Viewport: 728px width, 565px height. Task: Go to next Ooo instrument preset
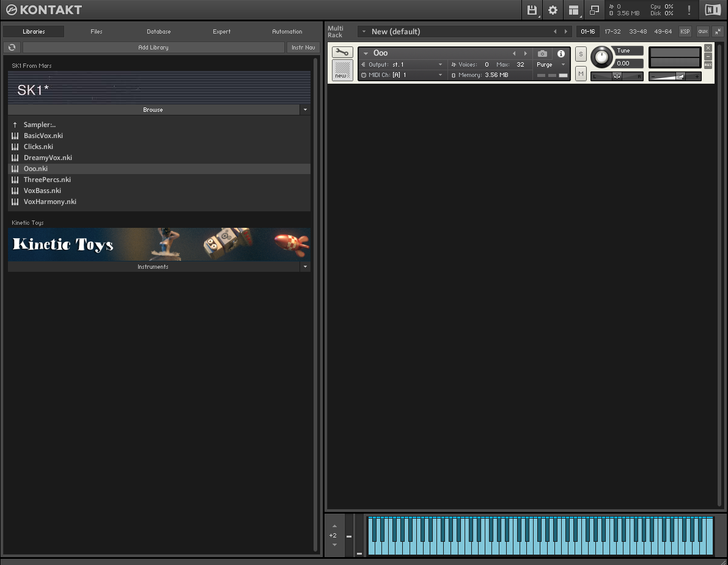(526, 53)
